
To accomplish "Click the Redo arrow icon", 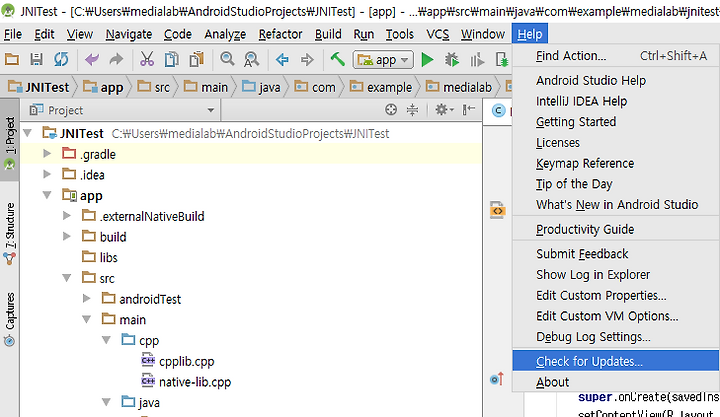I will click(116, 59).
